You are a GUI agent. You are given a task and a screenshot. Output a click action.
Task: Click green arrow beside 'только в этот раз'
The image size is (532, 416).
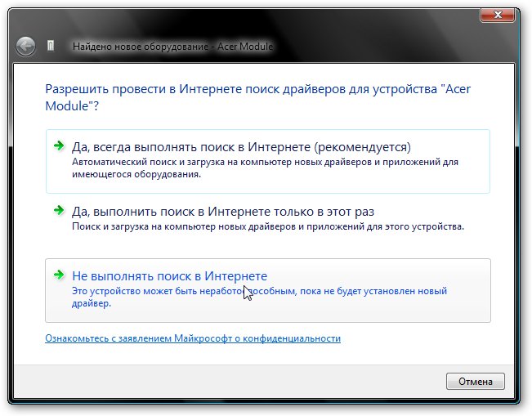point(59,210)
